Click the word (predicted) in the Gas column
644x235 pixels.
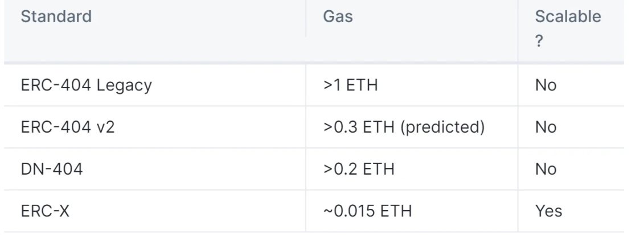pos(442,127)
